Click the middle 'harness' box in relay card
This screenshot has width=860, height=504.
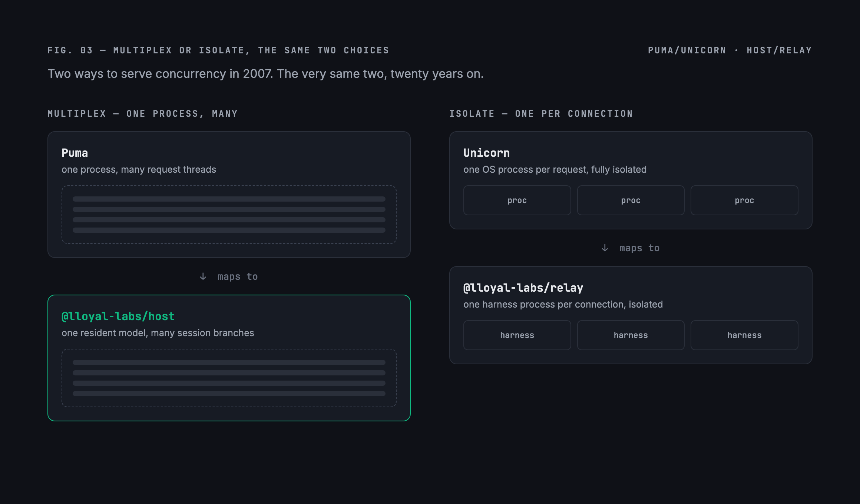click(x=631, y=335)
